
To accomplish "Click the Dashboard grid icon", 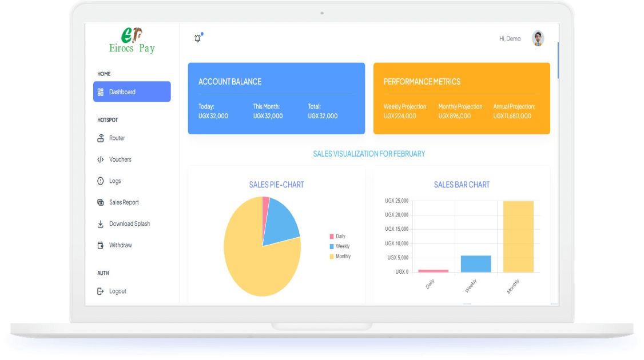I will click(x=101, y=92).
